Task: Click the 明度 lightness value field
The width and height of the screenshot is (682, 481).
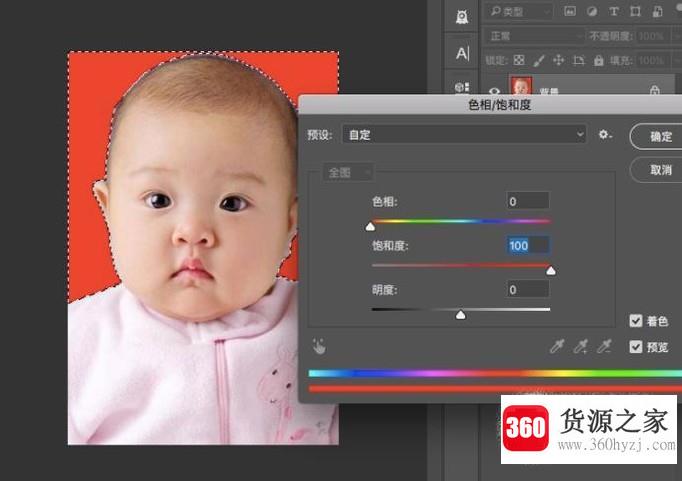Action: [528, 289]
